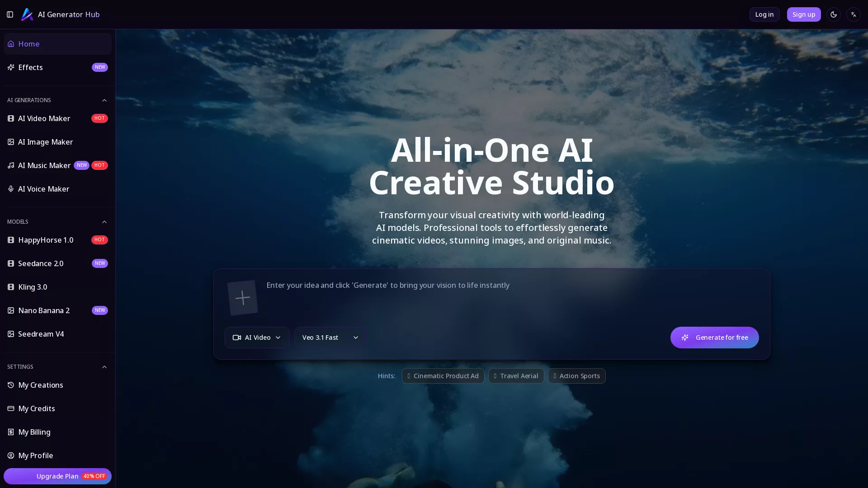Click the Upgrade Plan 40% OFF banner
This screenshot has height=488, width=868.
tap(57, 476)
